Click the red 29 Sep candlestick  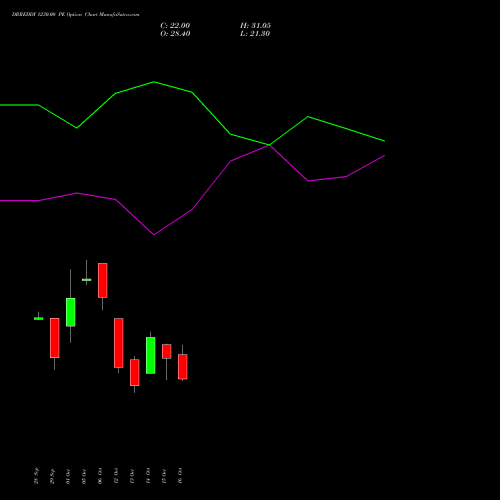pos(55,338)
